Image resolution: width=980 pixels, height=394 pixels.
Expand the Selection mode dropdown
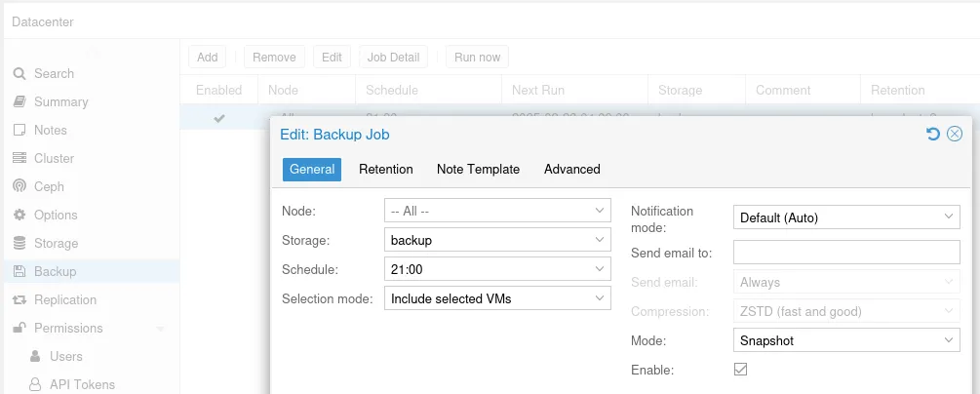pos(497,299)
